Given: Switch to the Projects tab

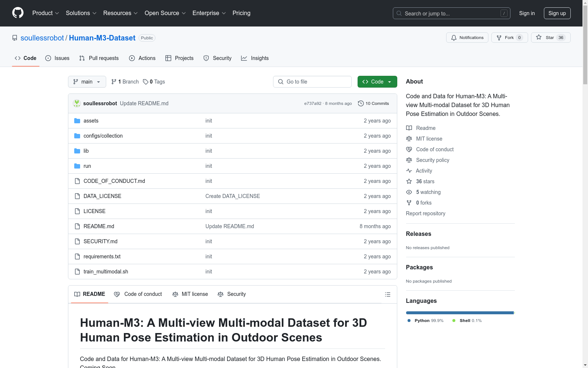Looking at the screenshot, I should point(179,58).
